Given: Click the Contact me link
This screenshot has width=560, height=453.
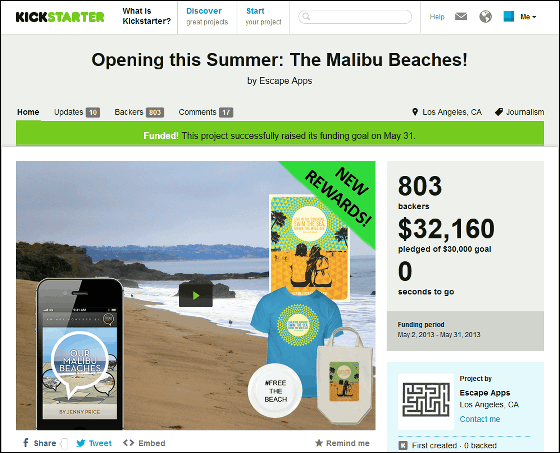Looking at the screenshot, I should point(480,419).
